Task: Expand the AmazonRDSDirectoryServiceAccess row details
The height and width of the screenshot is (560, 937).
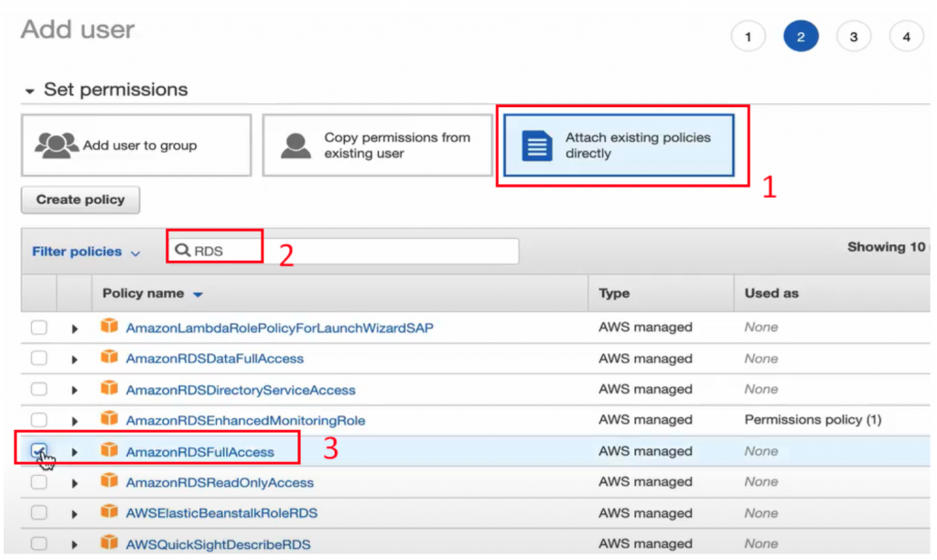Action: pyautogui.click(x=75, y=391)
